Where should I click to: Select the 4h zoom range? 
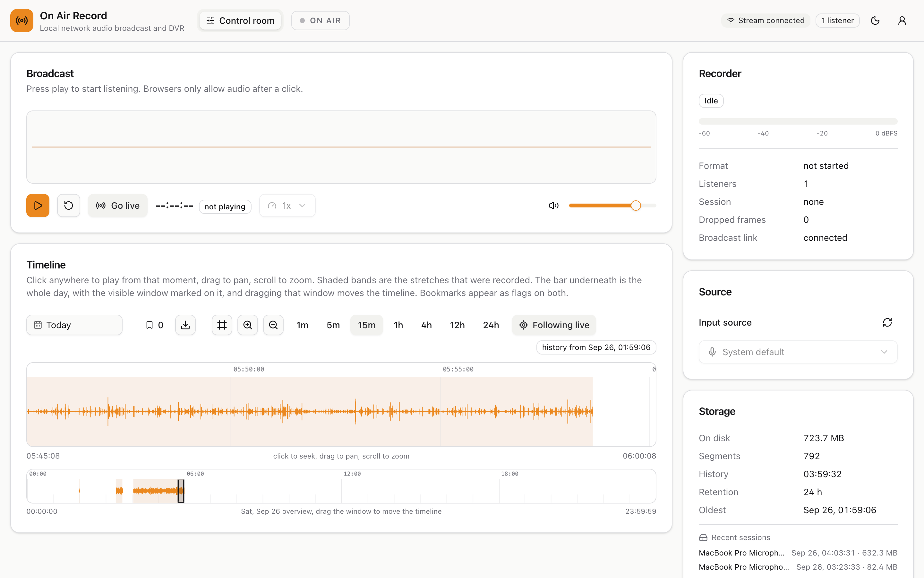[426, 325]
